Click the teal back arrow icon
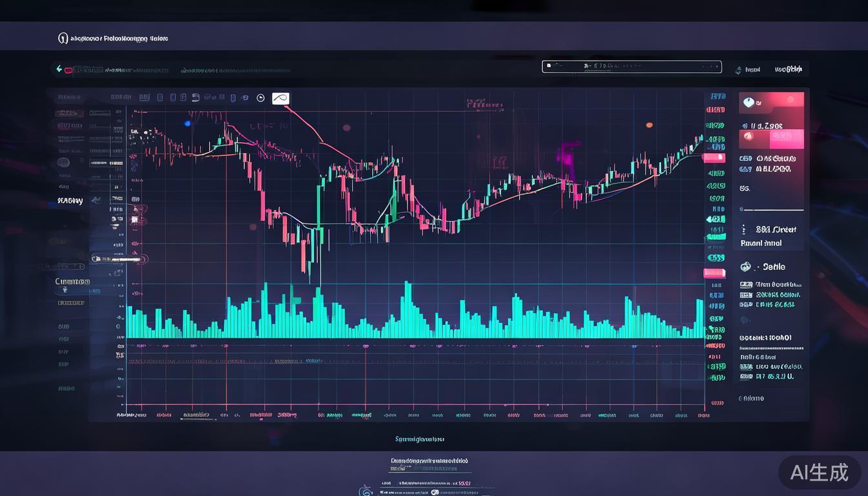Screen dimensions: 868x496 [59, 69]
